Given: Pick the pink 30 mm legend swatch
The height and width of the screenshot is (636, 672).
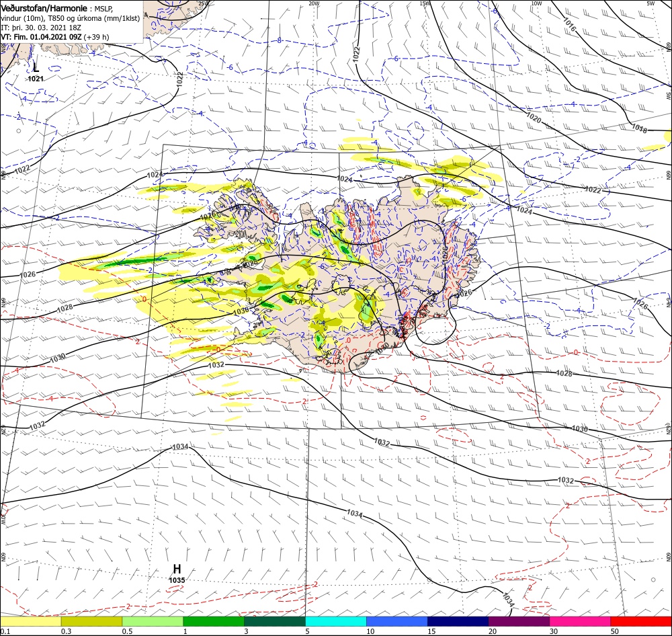Looking at the screenshot, I should click(580, 621).
